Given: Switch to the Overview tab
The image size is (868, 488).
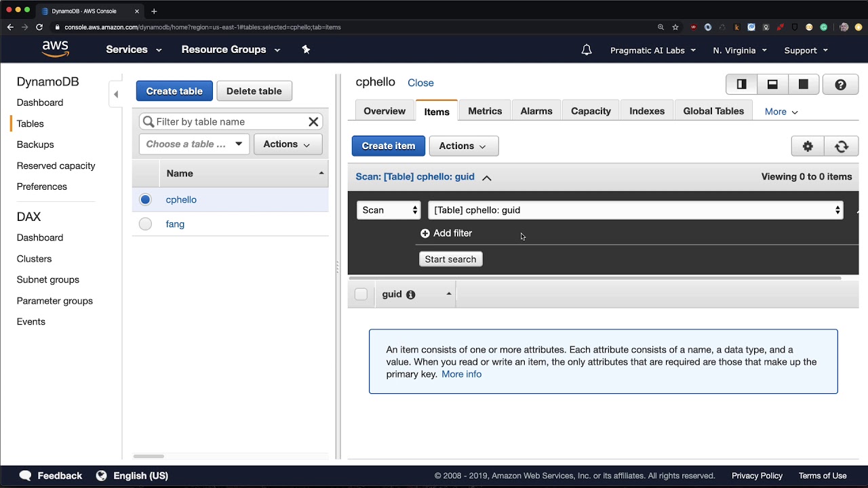Looking at the screenshot, I should (x=384, y=111).
